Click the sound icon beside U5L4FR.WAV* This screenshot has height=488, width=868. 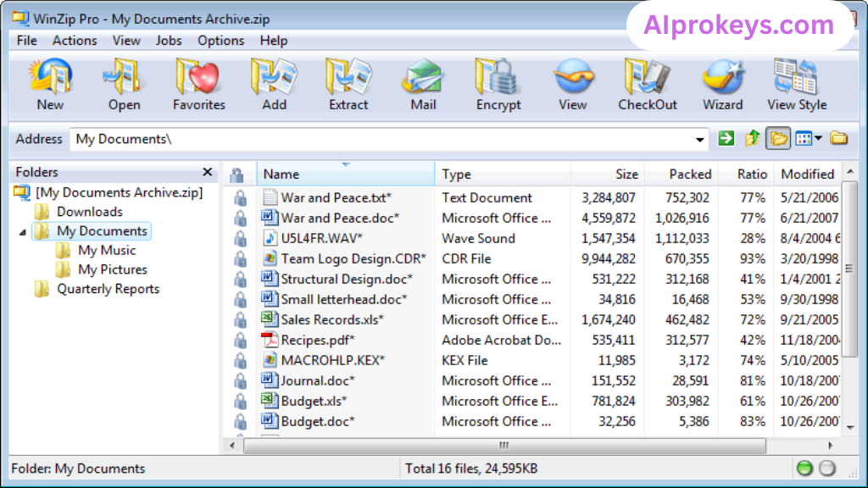269,238
